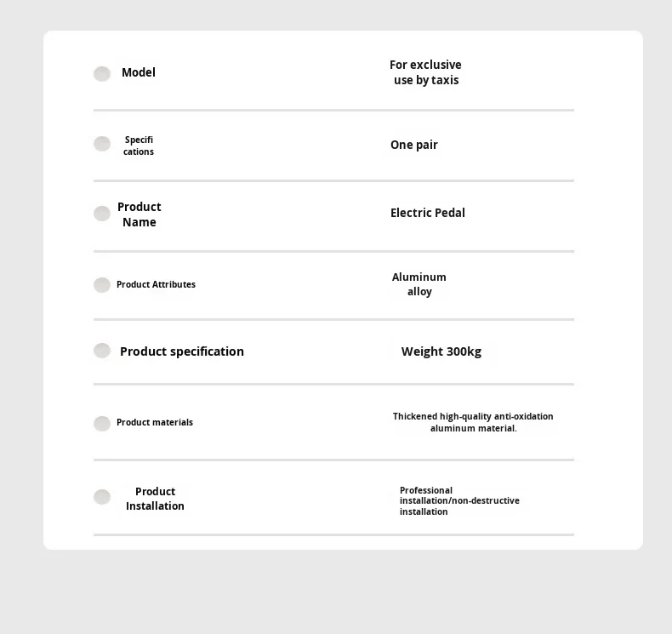This screenshot has width=672, height=634.
Task: Click the Model label
Action: [x=139, y=73]
